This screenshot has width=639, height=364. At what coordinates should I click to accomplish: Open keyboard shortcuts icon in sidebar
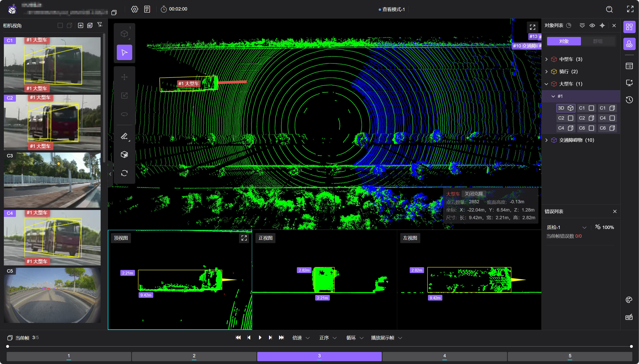point(629,317)
